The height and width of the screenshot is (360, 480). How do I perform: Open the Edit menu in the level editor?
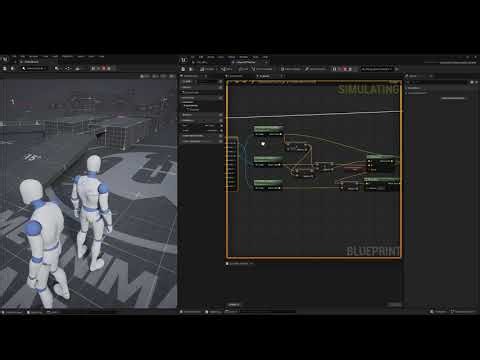coord(22,57)
